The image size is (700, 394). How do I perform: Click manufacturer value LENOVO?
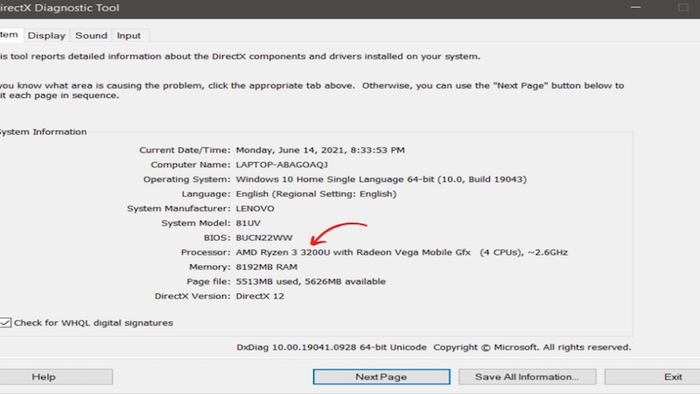[x=255, y=208]
